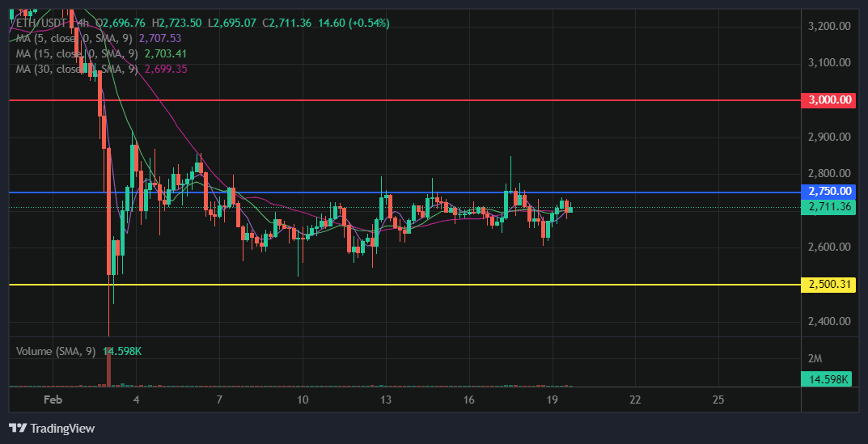Click the open value O2,696.76
This screenshot has height=444, width=868.
[120, 23]
